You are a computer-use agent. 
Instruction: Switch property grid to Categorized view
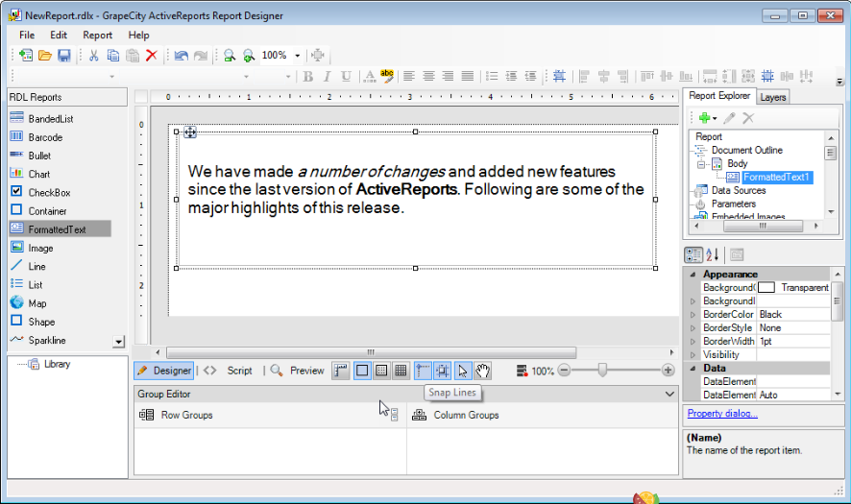coord(693,254)
